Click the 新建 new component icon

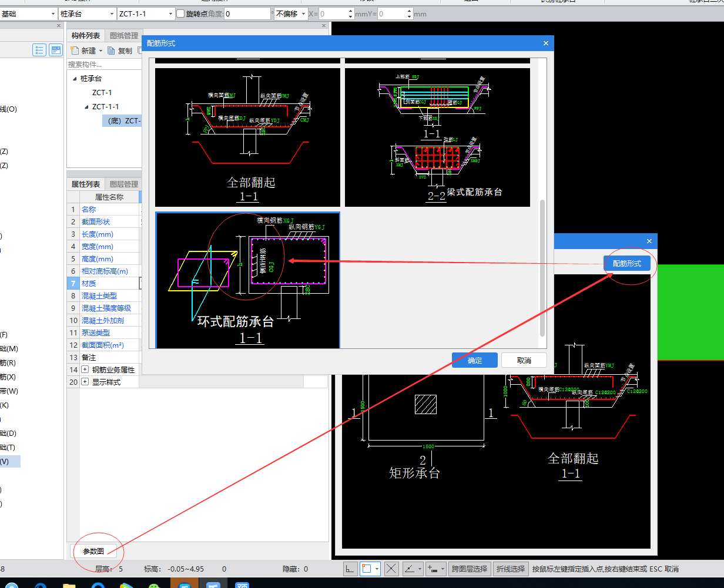tap(74, 51)
